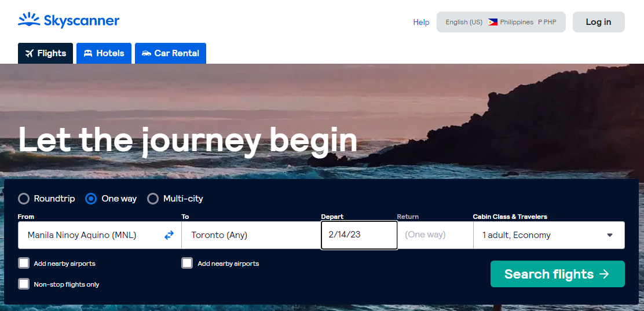
Task: Check Add nearby airports under To
Action: (187, 264)
